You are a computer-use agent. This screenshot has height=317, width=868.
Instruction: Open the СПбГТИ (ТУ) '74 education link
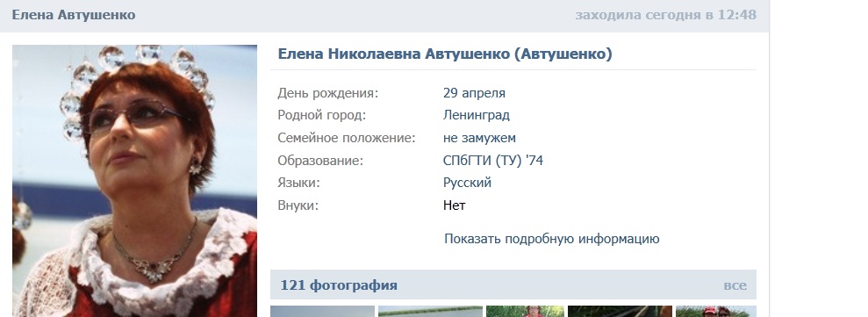(492, 161)
